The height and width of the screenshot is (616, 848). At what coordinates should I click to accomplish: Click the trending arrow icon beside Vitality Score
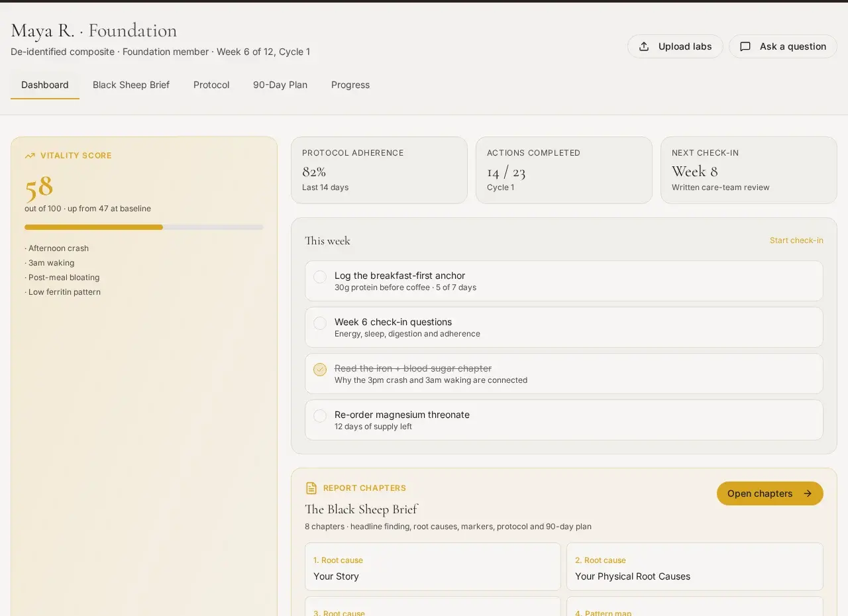point(30,156)
